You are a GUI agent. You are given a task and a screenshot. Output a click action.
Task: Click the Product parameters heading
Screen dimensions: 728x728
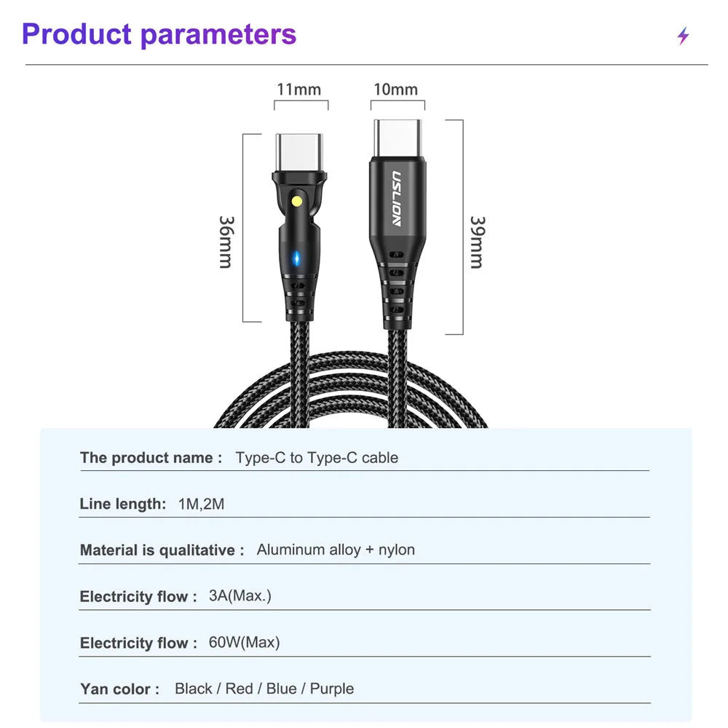point(159,34)
